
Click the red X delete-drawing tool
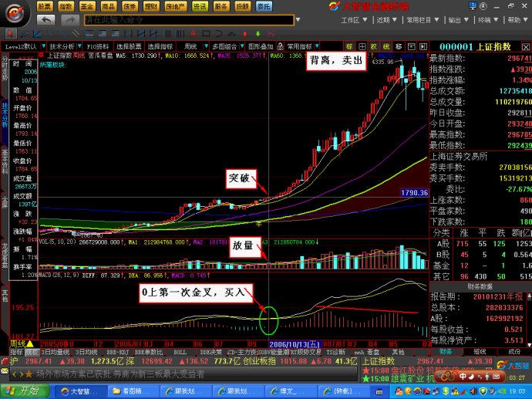point(271,34)
